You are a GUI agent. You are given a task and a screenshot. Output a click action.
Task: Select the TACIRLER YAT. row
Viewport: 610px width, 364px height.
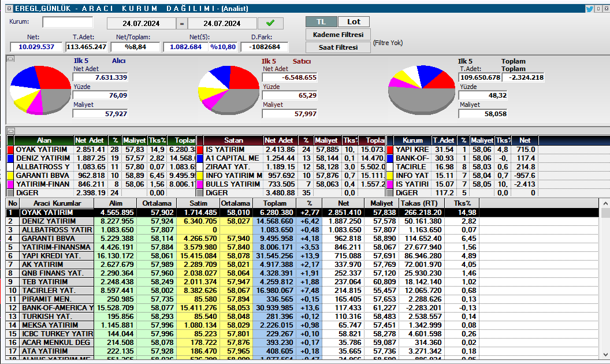302,291
